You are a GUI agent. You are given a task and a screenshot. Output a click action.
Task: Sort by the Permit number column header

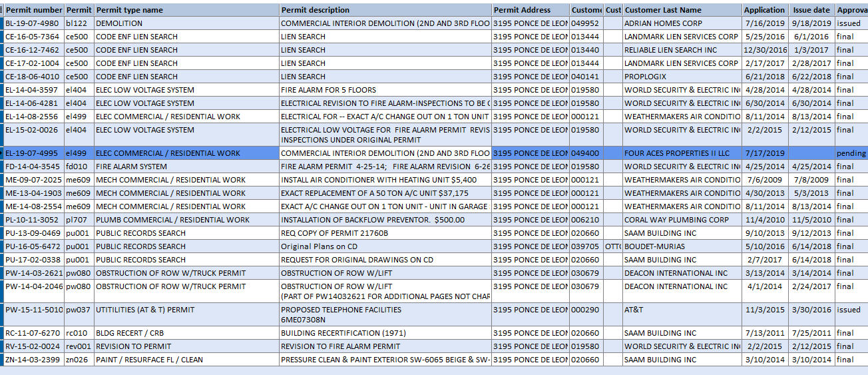point(34,10)
